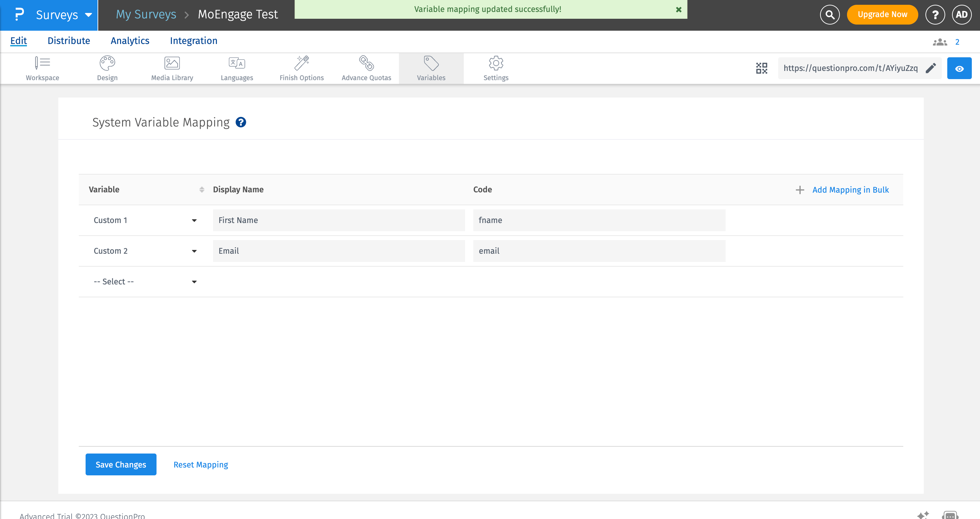The image size is (980, 519).
Task: Open Finish Options wand tool
Action: click(x=301, y=69)
